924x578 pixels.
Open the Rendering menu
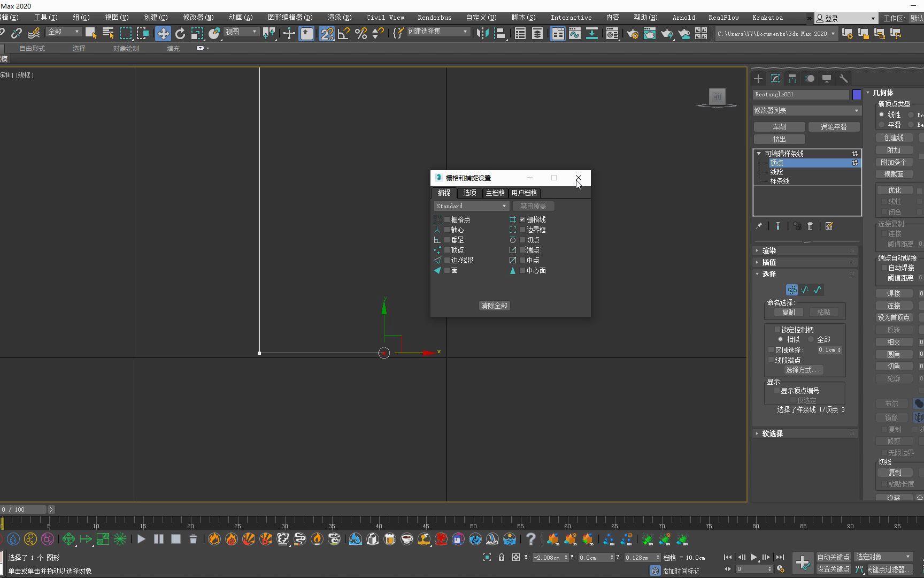(340, 18)
